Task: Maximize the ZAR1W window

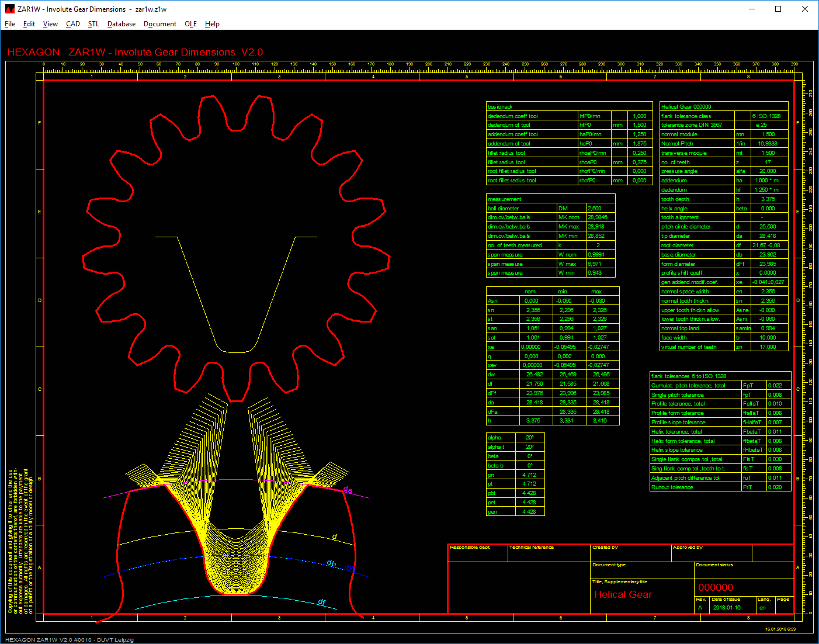Action: pyautogui.click(x=778, y=9)
